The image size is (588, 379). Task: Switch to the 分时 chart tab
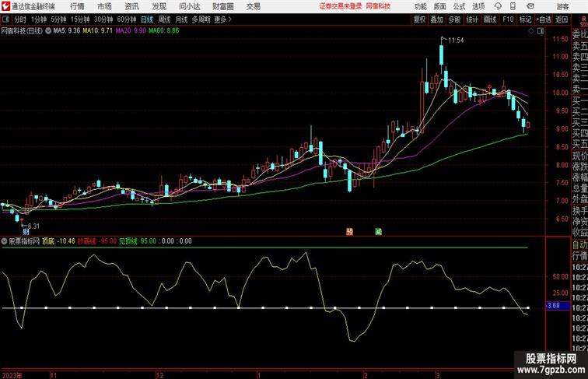click(20, 19)
